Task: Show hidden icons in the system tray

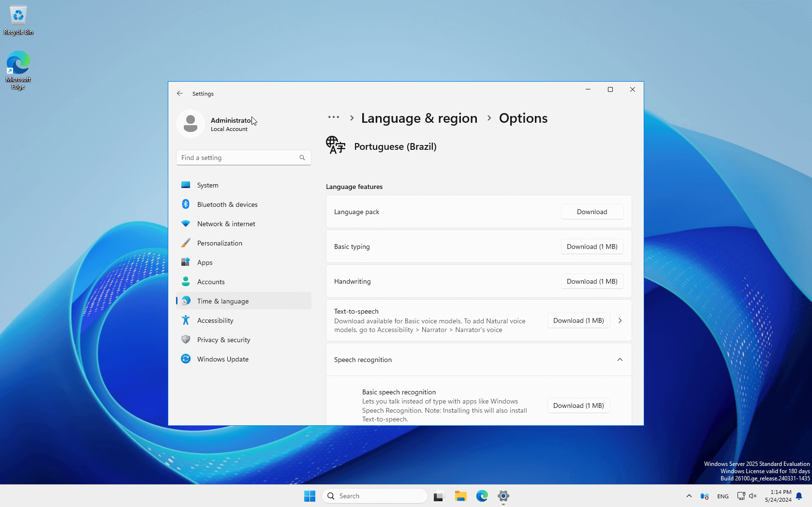Action: click(x=689, y=496)
